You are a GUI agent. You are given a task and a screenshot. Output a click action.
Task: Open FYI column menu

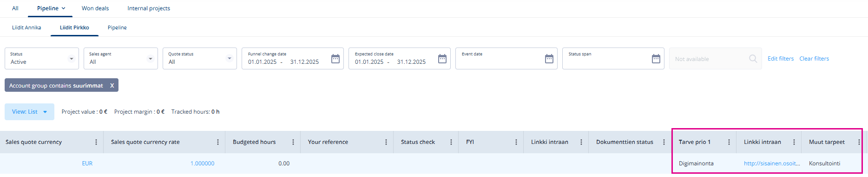click(516, 142)
